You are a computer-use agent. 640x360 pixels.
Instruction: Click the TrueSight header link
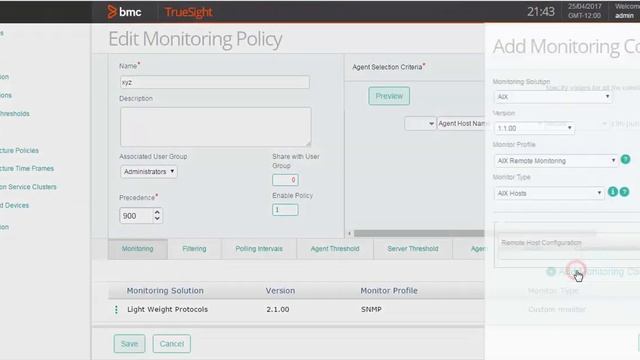click(x=189, y=12)
